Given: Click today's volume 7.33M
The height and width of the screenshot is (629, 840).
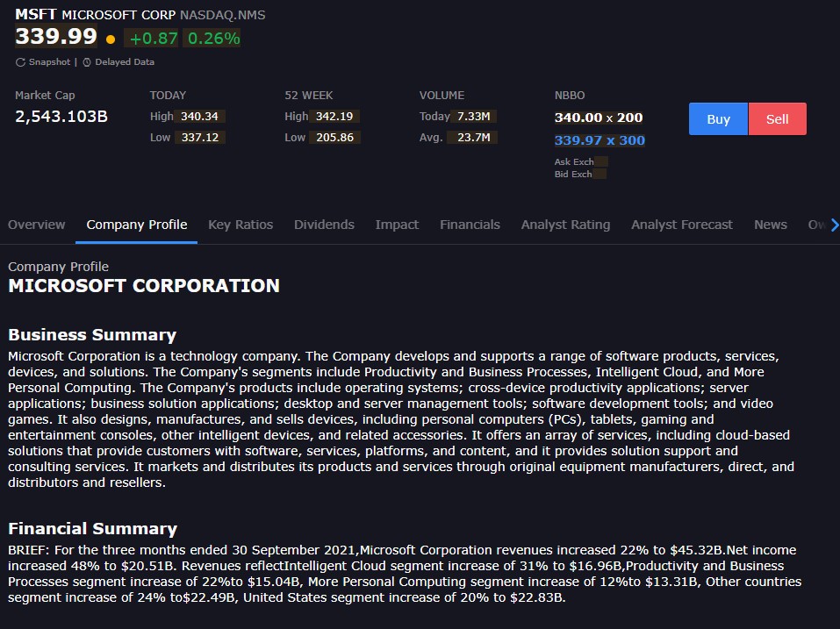Looking at the screenshot, I should [x=474, y=117].
